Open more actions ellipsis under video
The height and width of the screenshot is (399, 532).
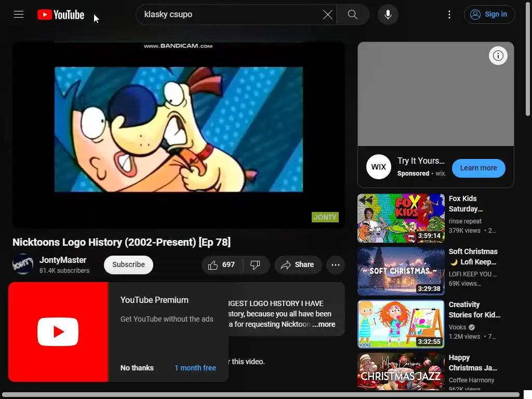(x=336, y=264)
